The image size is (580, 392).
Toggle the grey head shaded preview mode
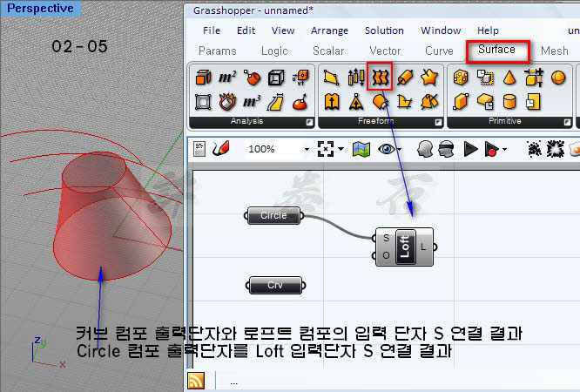[425, 149]
